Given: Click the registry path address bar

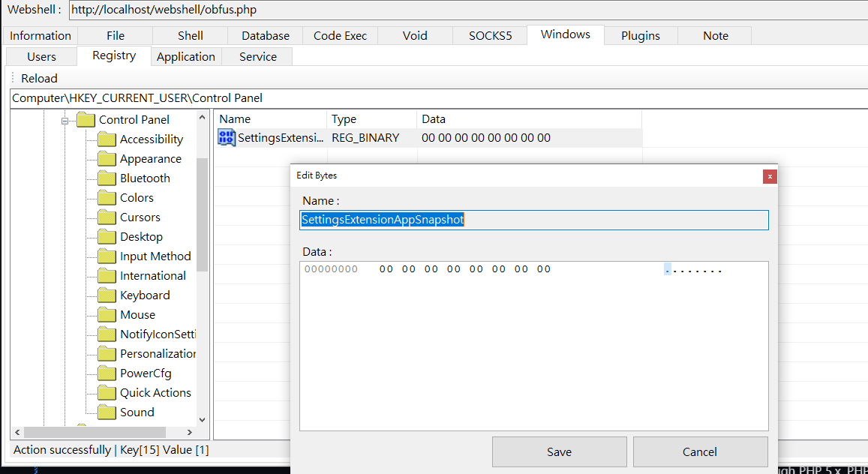Looking at the screenshot, I should [x=438, y=98].
